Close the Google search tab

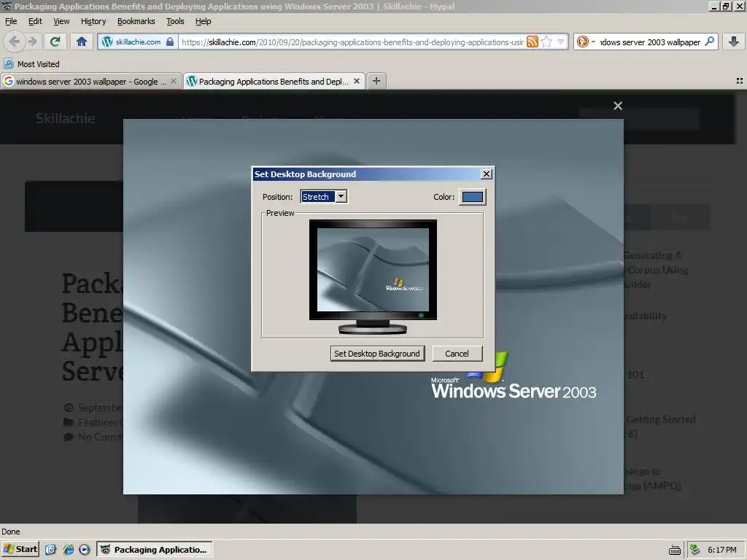coord(174,82)
